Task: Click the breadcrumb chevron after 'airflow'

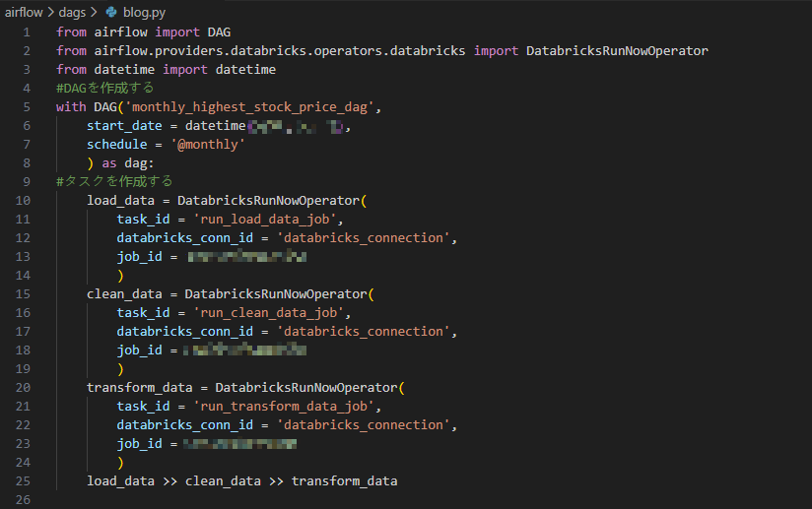Action: (51, 12)
